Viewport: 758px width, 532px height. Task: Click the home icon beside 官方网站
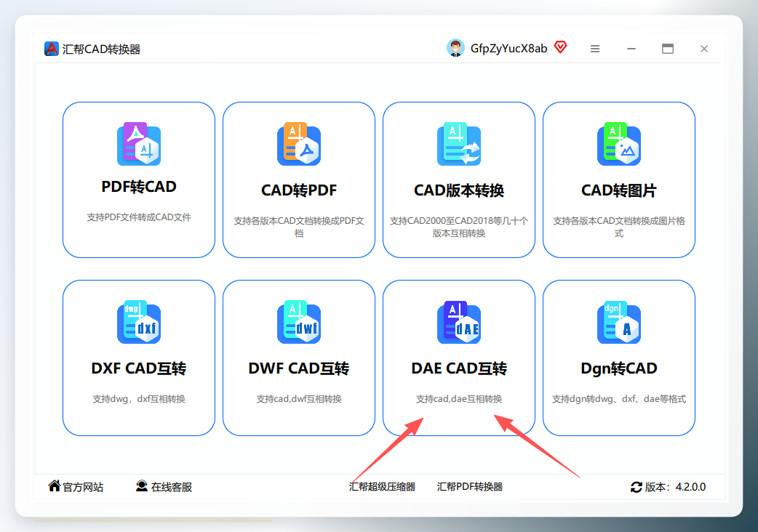(55, 485)
